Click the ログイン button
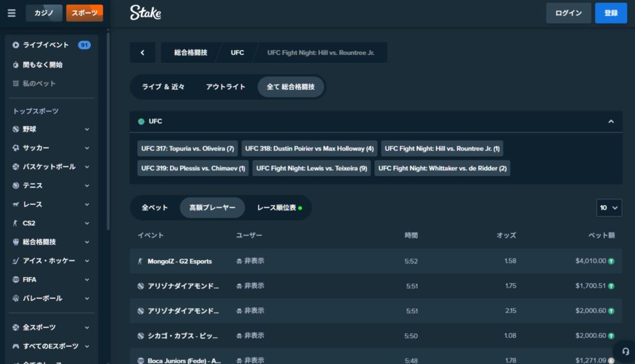Screen dimensions: 635x364 tap(568, 13)
